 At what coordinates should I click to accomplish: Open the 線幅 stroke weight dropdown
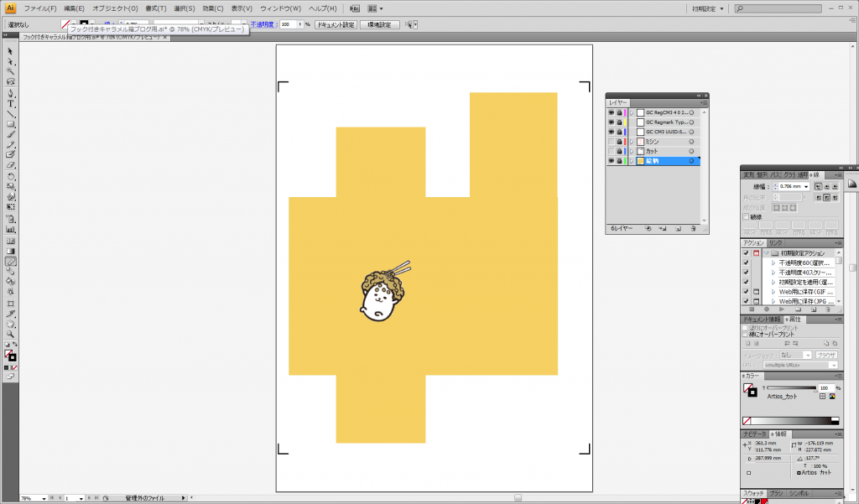tap(806, 186)
